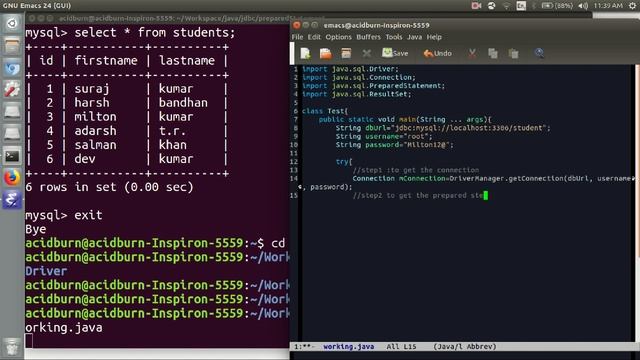Click the screen recorder indicator in top panel

click(x=476, y=6)
